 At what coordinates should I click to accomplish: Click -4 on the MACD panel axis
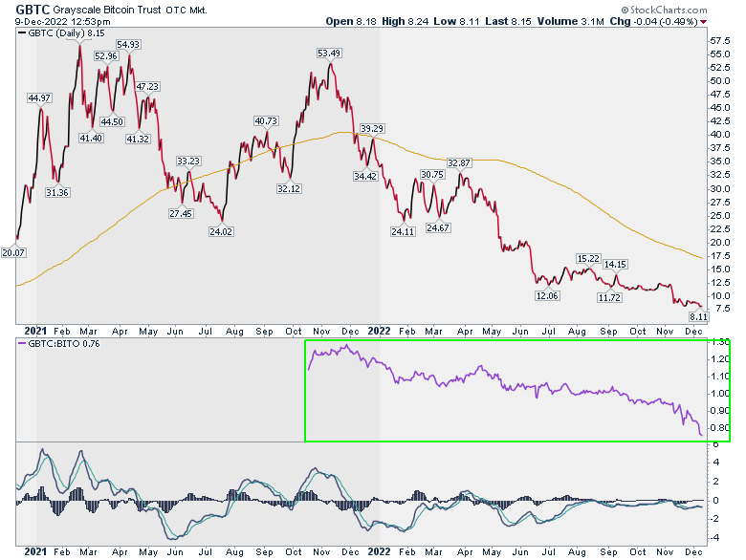[715, 537]
